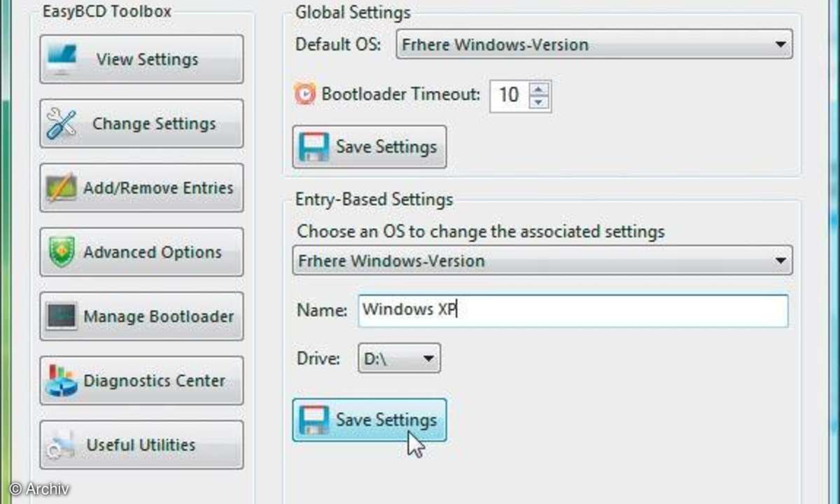Expand the Choose an OS dropdown

[x=780, y=261]
